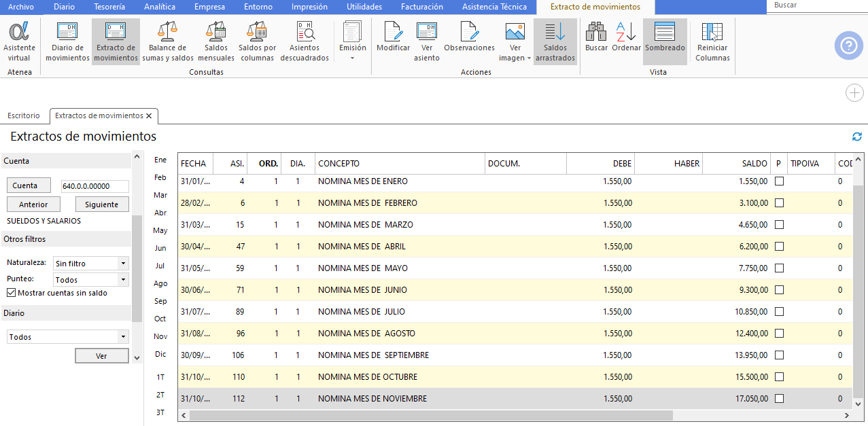
Task: Select the NOMINA MES DE NOVIEMBRE row
Action: click(515, 399)
